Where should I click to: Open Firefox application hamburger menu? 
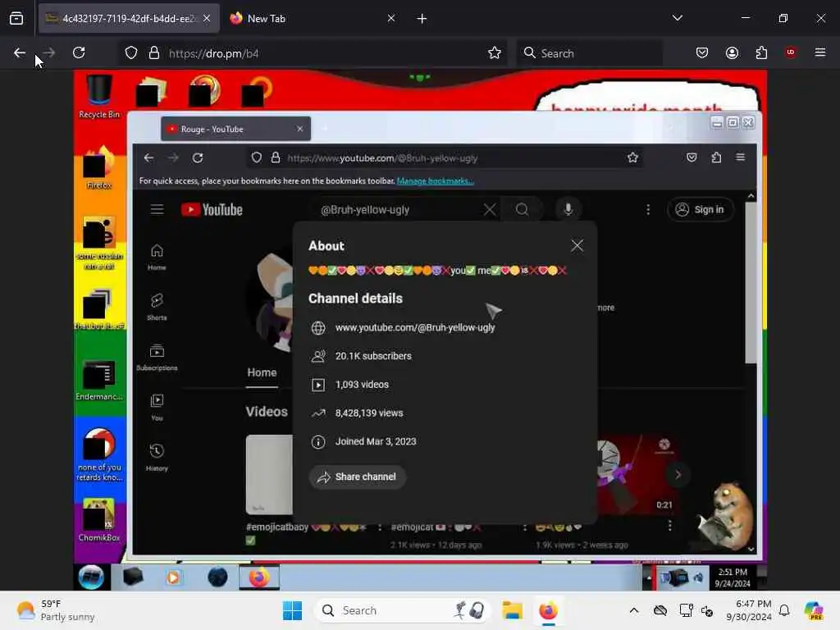pos(819,52)
